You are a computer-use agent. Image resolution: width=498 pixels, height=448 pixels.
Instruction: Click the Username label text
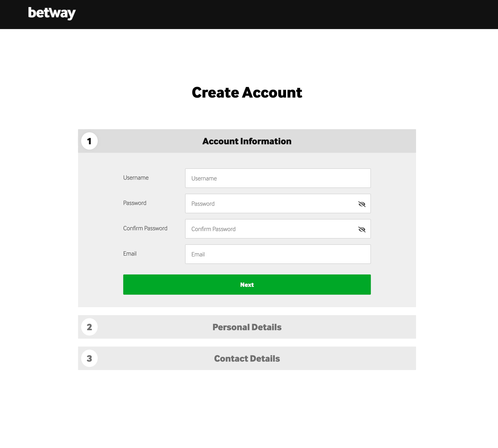point(136,178)
